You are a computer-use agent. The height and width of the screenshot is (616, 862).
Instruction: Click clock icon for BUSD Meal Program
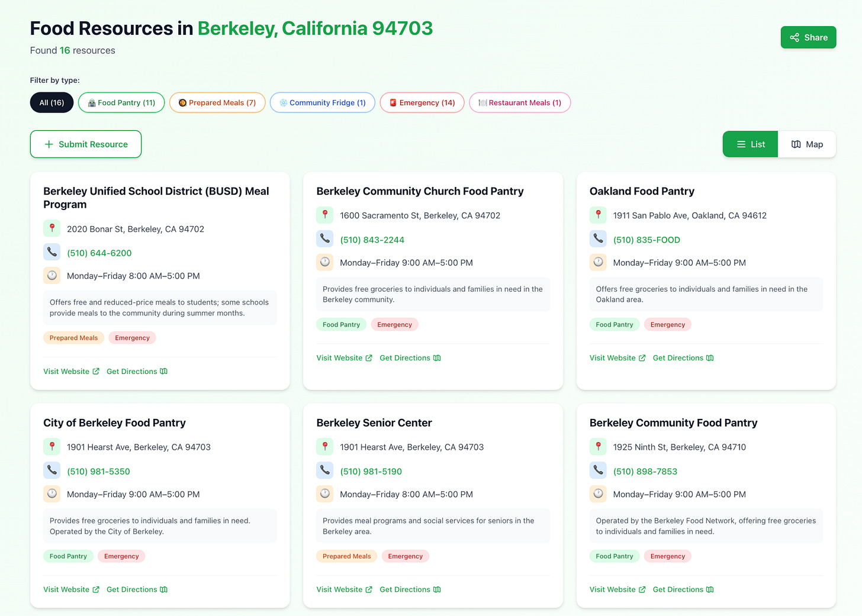point(52,276)
